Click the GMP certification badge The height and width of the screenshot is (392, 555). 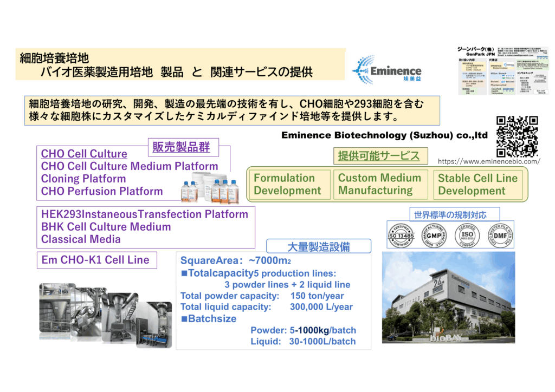(x=434, y=236)
